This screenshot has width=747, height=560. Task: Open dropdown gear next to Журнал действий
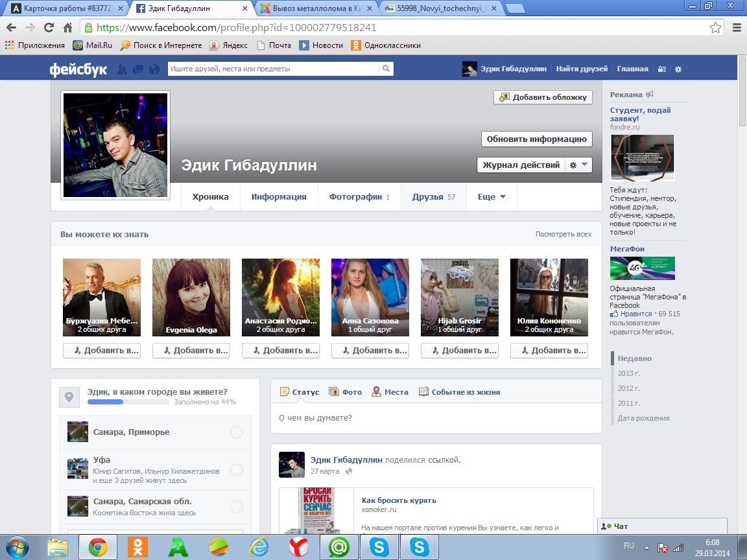click(579, 165)
